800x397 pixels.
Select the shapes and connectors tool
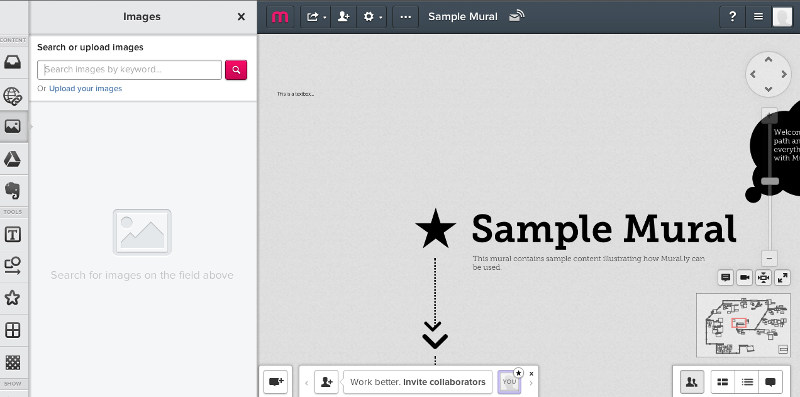pos(13,265)
